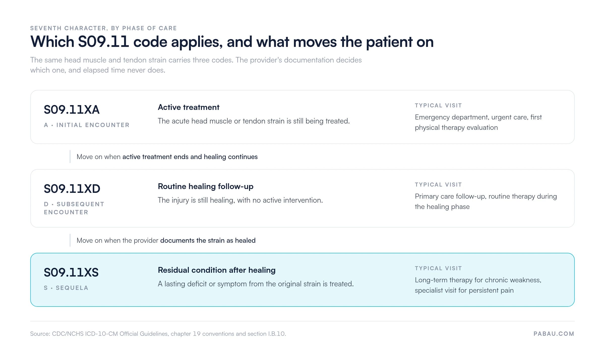The height and width of the screenshot is (364, 605).
Task: Click 'active treatment ends and healing continues'
Action: tap(190, 157)
